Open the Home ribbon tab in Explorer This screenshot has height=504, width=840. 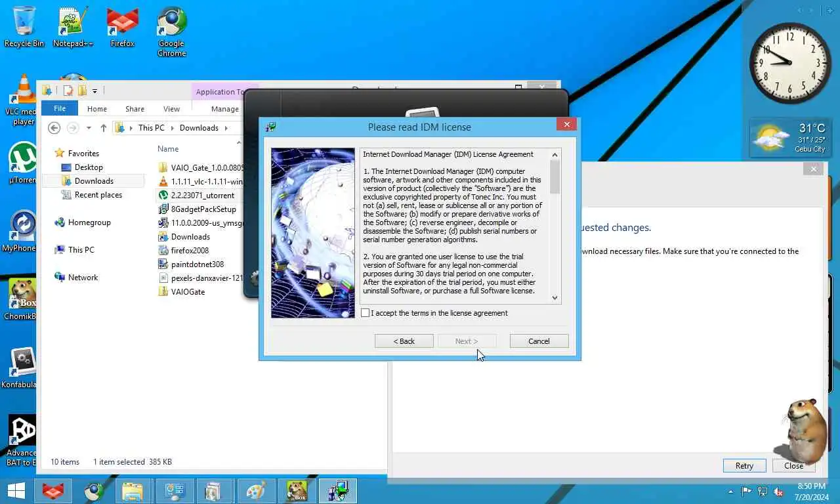pos(97,109)
